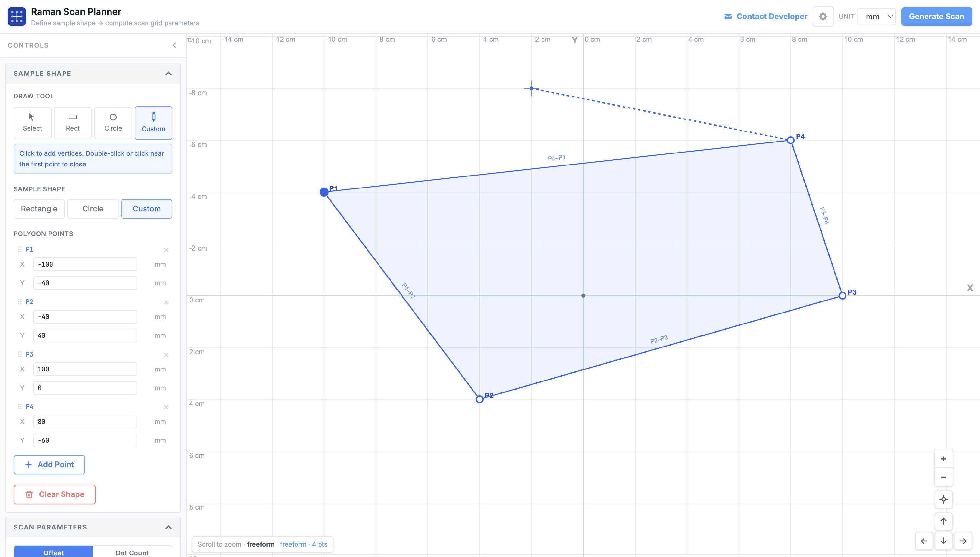The width and height of the screenshot is (980, 557).
Task: Select the Select draw tool
Action: coord(32,122)
